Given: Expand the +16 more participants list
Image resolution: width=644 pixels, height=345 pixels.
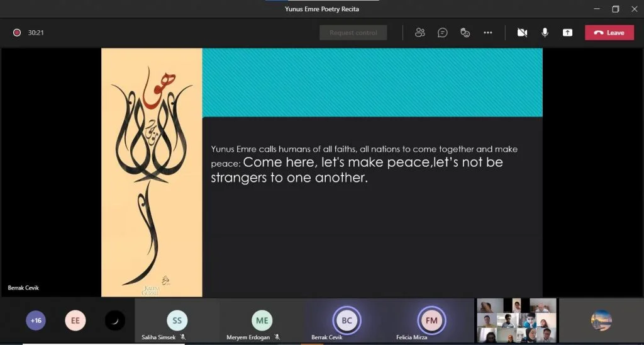Looking at the screenshot, I should [x=36, y=320].
